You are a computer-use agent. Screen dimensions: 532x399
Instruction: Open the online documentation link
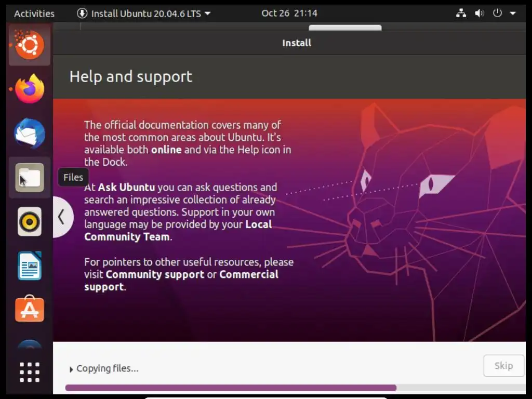click(x=166, y=150)
